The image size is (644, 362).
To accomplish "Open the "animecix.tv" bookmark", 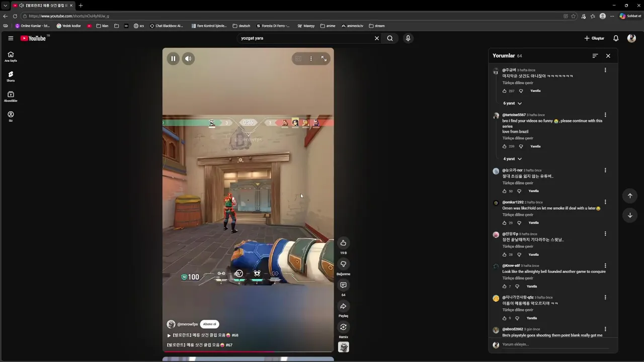I will pyautogui.click(x=352, y=26).
